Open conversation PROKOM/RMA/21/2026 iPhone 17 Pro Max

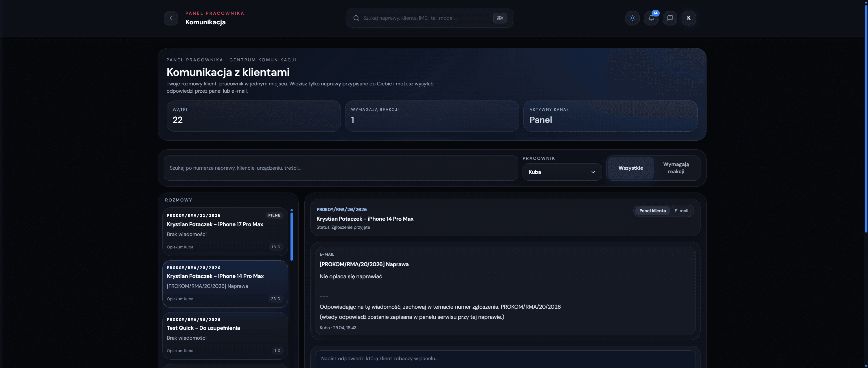[x=225, y=231]
